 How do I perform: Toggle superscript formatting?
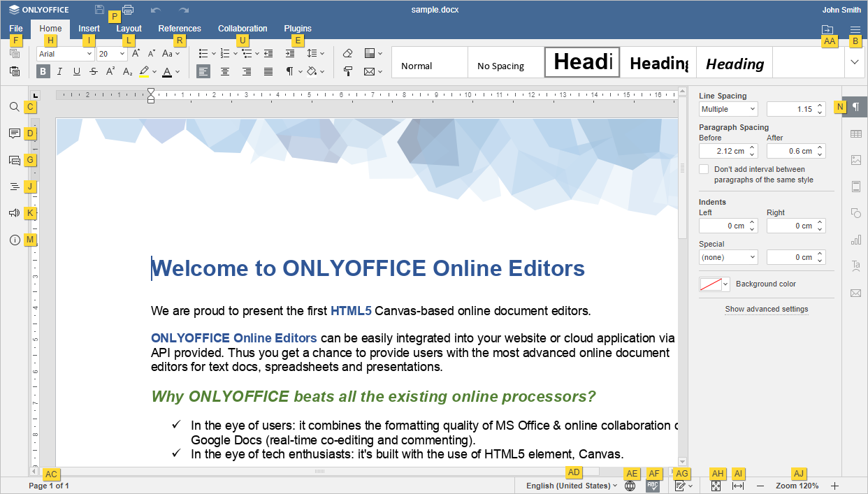pos(110,71)
